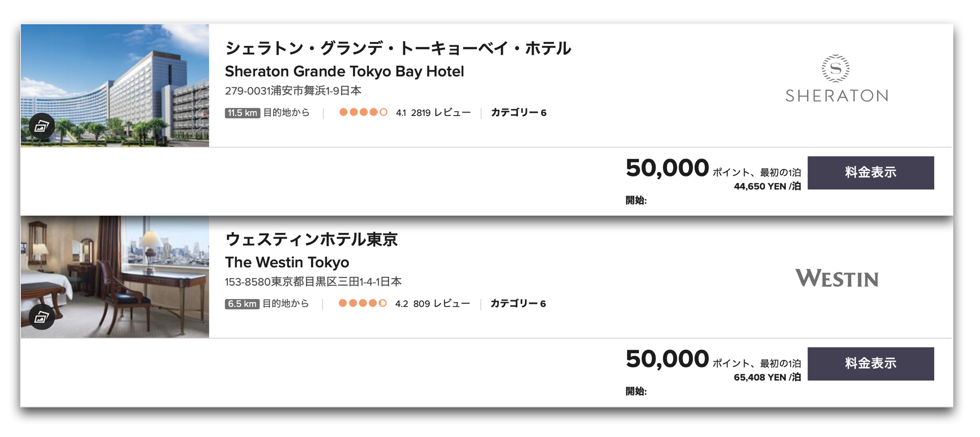Click カテゴリー 6 label for Sheraton

(519, 113)
